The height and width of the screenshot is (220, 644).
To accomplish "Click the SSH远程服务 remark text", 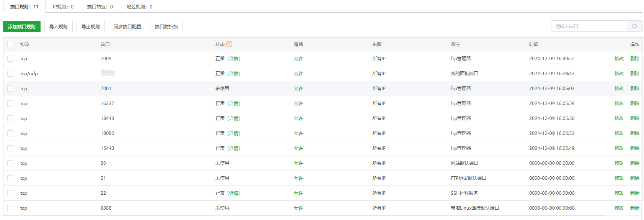I will pos(464,193).
